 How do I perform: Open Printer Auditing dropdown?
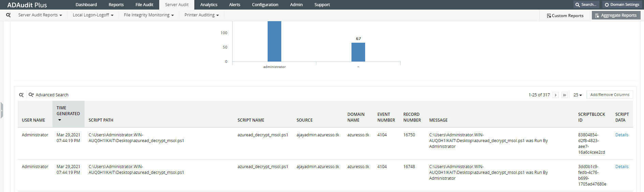(x=201, y=15)
